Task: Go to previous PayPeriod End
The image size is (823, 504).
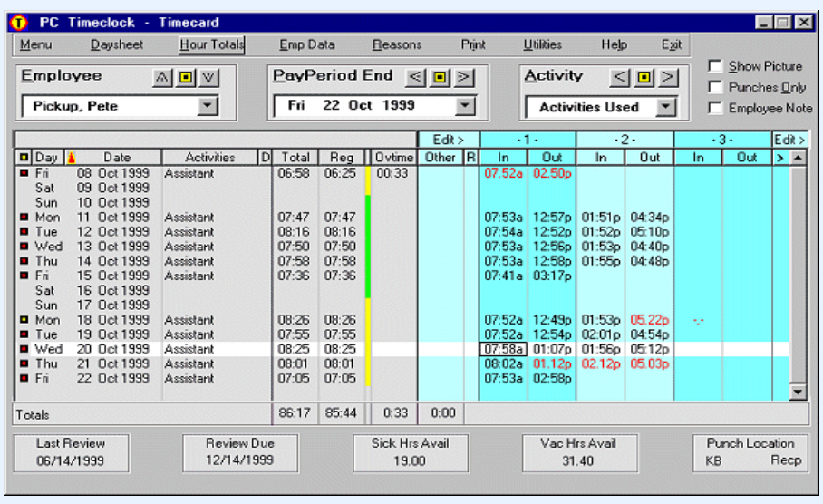Action: click(415, 77)
